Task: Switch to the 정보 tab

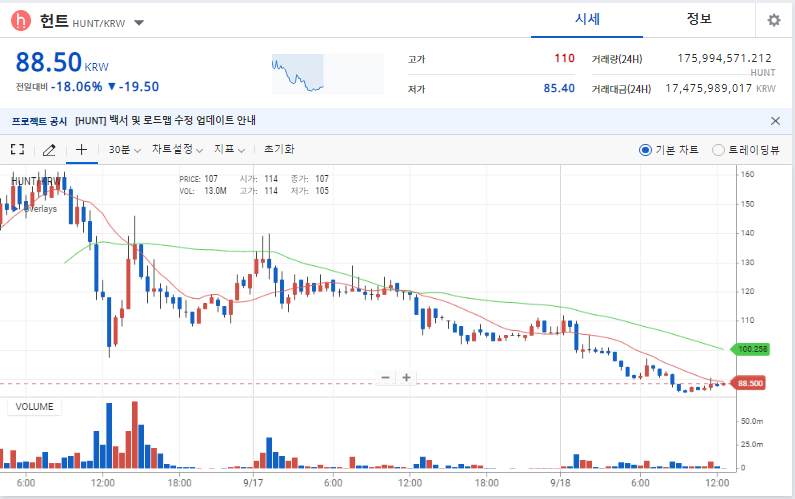Action: pyautogui.click(x=699, y=19)
